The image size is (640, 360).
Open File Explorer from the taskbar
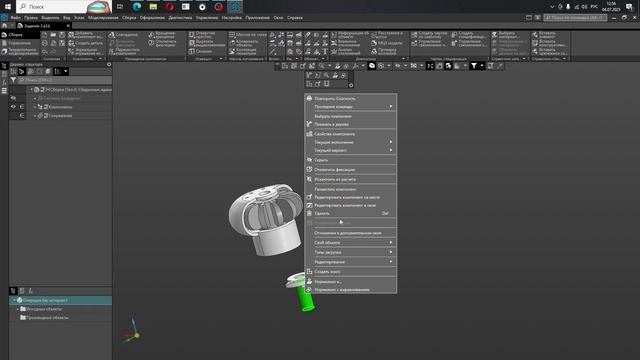click(x=153, y=7)
